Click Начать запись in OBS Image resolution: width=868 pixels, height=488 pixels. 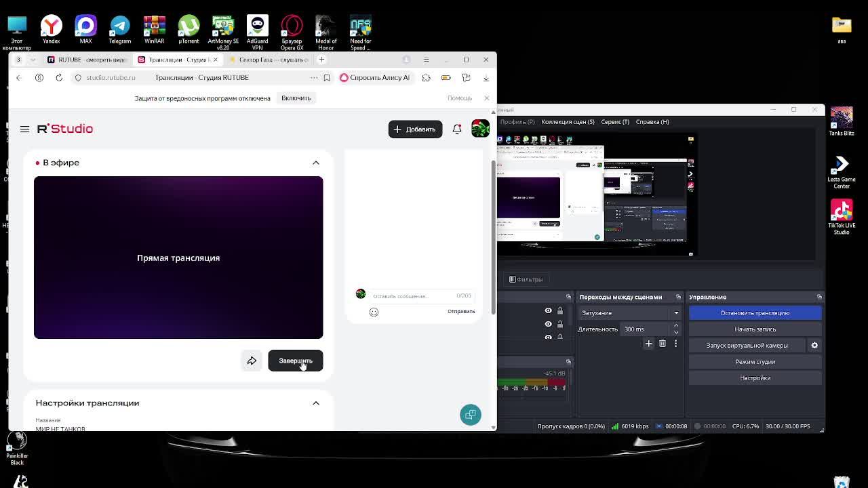755,329
